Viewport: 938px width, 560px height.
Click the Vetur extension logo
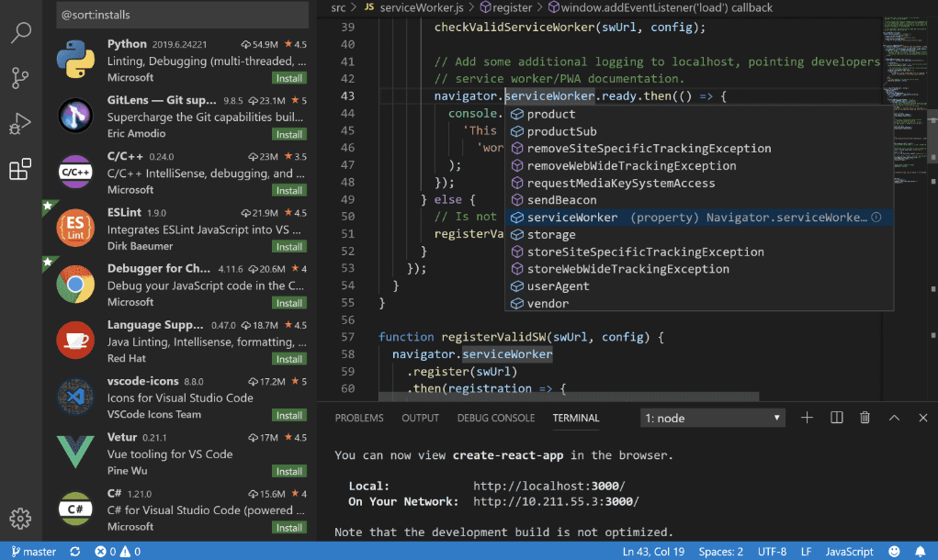pyautogui.click(x=75, y=452)
